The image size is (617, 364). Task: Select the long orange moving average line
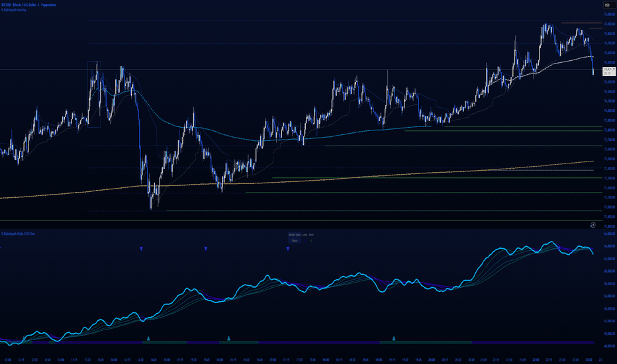pyautogui.click(x=397, y=175)
